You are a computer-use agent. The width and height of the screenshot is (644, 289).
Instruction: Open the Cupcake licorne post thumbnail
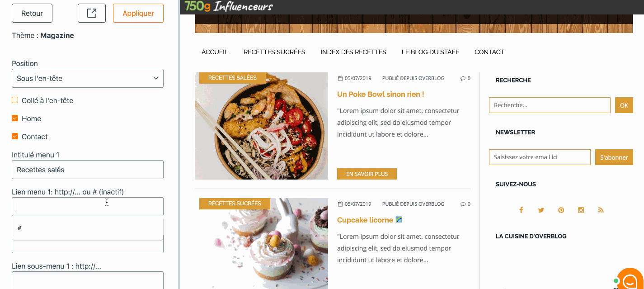point(261,243)
